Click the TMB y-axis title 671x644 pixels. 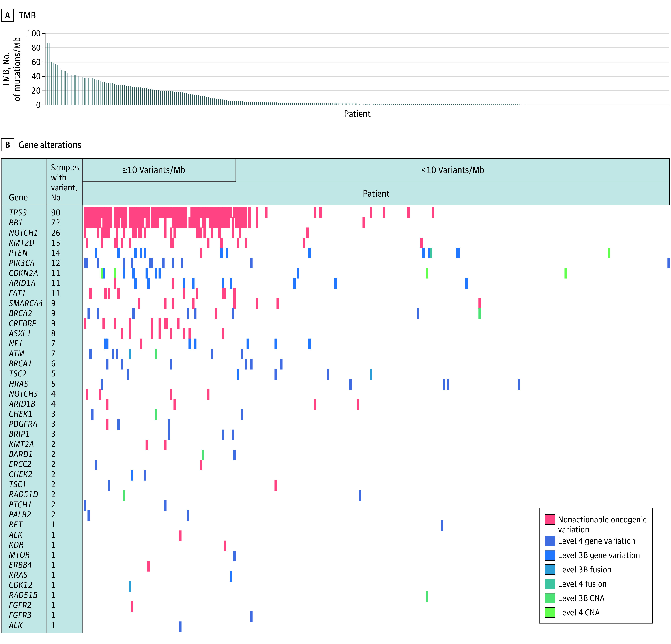(x=11, y=69)
